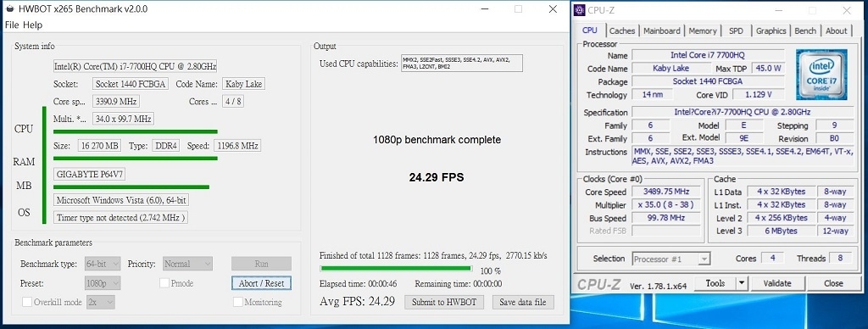Click the Avg FPS: 24.29 label
The image size is (868, 329).
tap(357, 301)
